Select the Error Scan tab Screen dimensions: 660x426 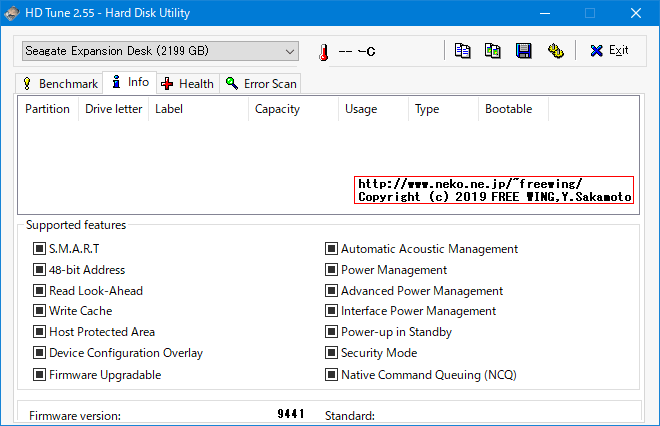coord(262,84)
